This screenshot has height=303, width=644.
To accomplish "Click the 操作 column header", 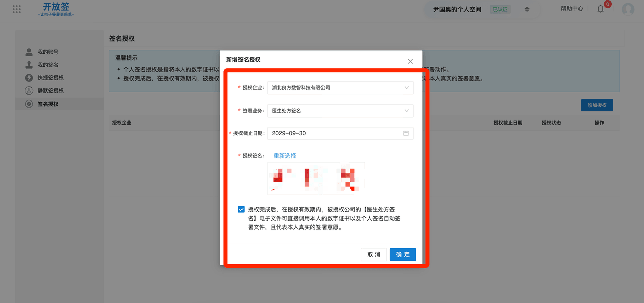I will pyautogui.click(x=599, y=123).
